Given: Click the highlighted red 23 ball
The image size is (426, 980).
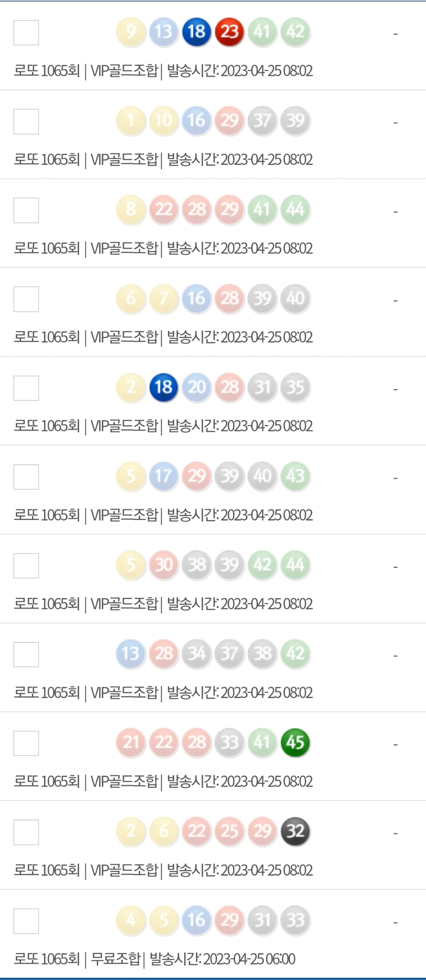Looking at the screenshot, I should pyautogui.click(x=229, y=32).
